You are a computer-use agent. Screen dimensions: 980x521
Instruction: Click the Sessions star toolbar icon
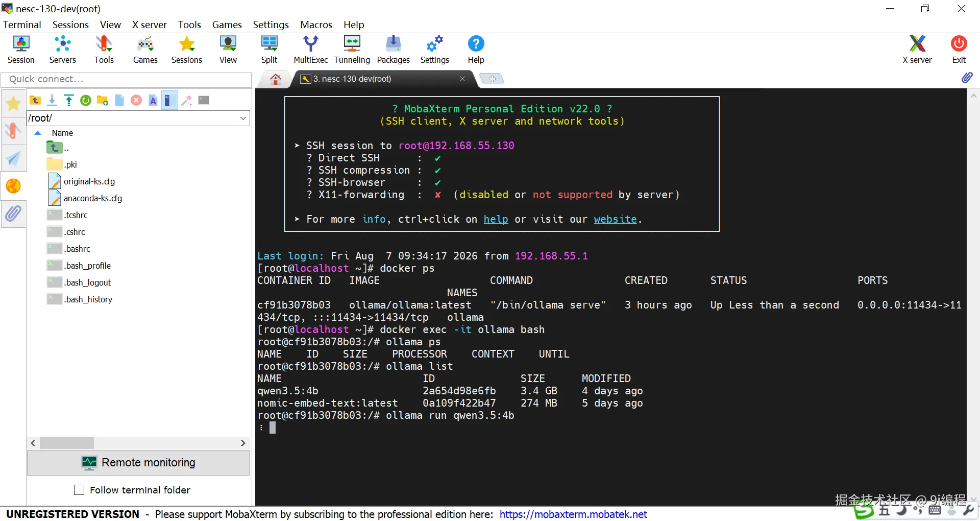pos(187,50)
